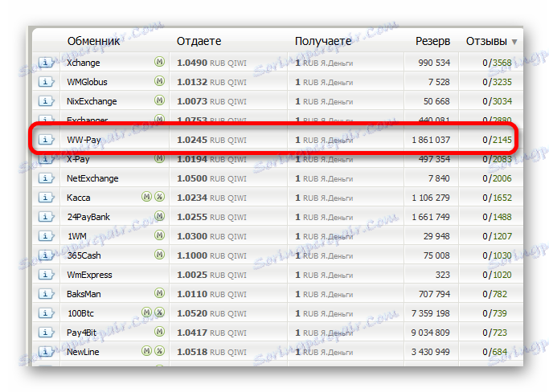Open info icon for NetExchange
549x392 pixels.
pyautogui.click(x=46, y=178)
